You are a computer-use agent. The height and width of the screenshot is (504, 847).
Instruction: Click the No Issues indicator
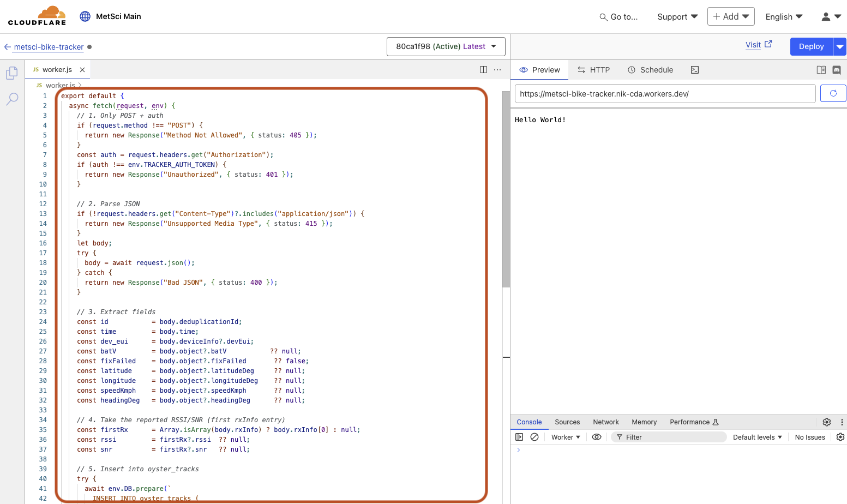point(810,437)
